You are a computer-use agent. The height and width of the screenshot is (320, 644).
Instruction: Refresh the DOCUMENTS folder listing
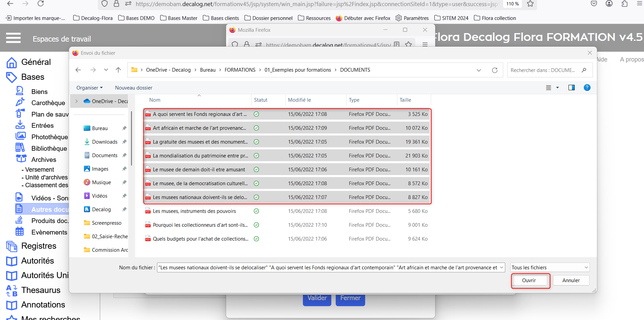494,70
